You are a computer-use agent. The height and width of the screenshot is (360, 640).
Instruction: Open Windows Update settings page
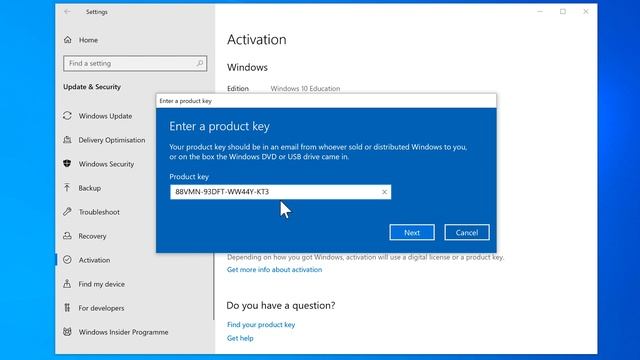click(x=105, y=116)
